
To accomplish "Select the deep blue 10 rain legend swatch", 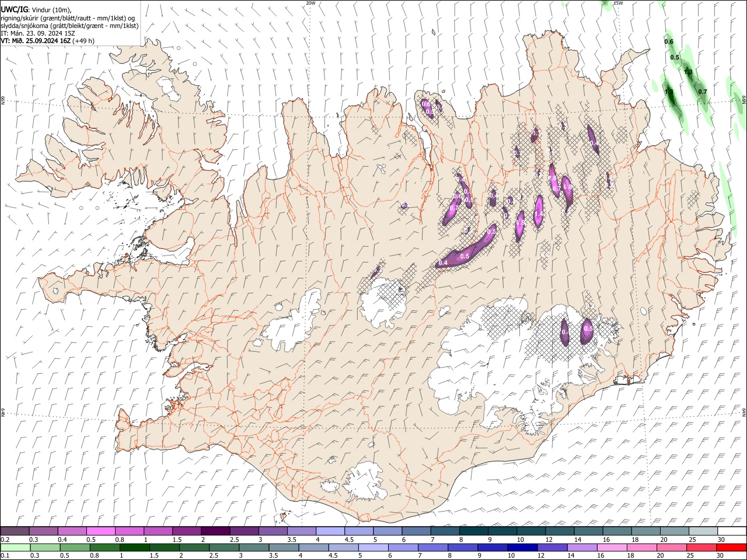I will click(x=522, y=548).
